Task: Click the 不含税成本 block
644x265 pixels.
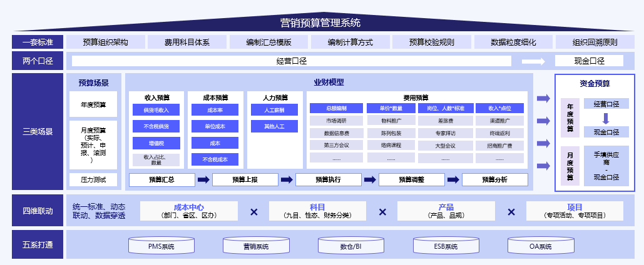Action: tap(215, 159)
